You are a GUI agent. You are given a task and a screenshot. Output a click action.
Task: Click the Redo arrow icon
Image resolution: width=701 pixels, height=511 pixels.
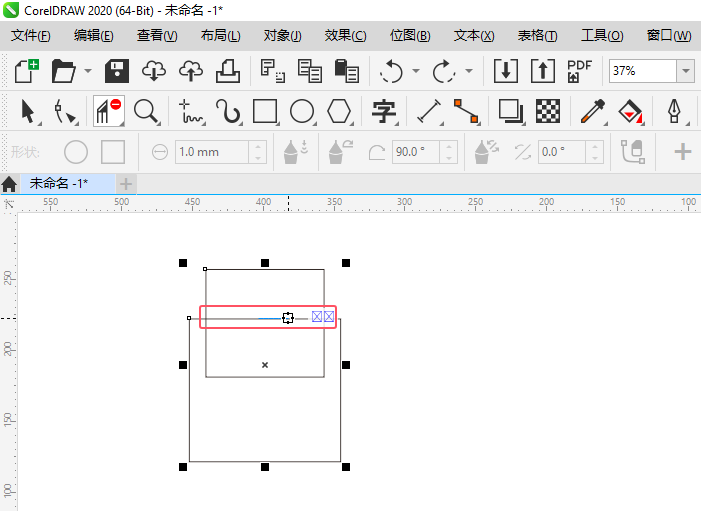[x=443, y=71]
